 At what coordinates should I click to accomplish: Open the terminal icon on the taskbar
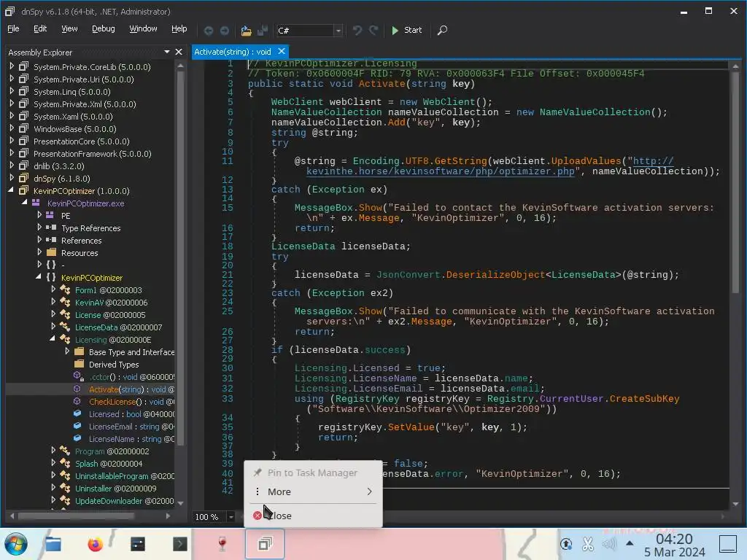coord(179,544)
